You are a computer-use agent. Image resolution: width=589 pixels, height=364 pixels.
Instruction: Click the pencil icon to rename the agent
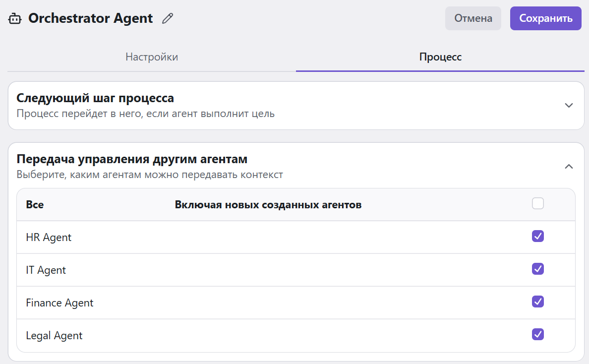[168, 19]
